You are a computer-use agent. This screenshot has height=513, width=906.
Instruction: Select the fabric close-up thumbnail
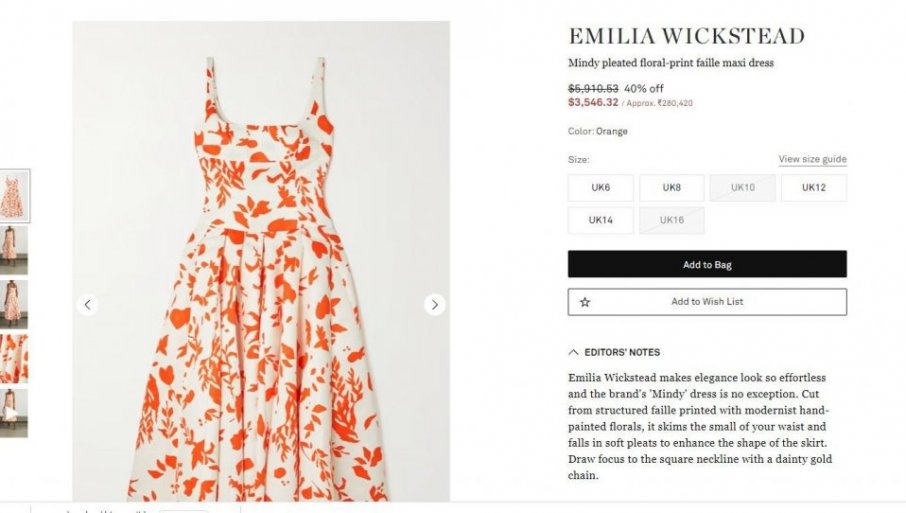coord(14,359)
